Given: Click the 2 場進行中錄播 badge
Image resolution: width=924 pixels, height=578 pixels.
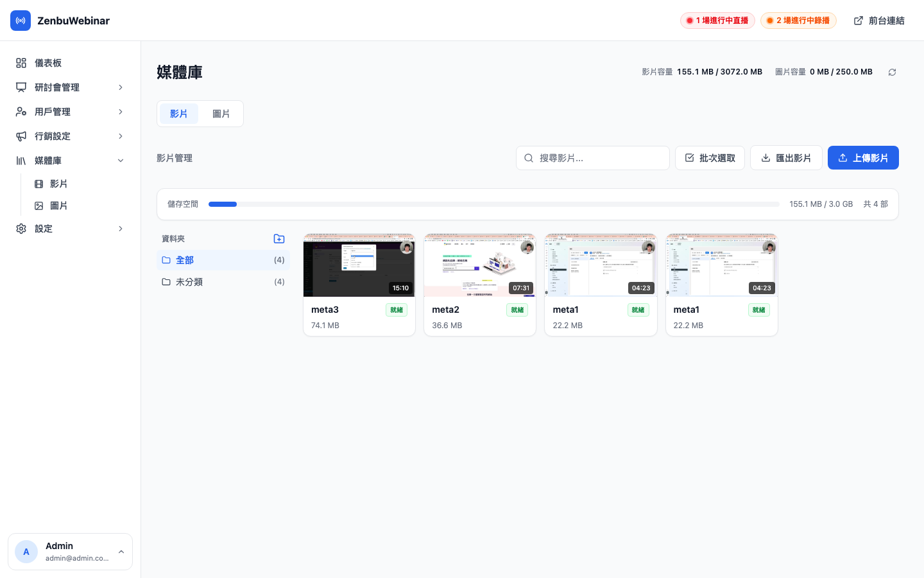Looking at the screenshot, I should click(798, 21).
